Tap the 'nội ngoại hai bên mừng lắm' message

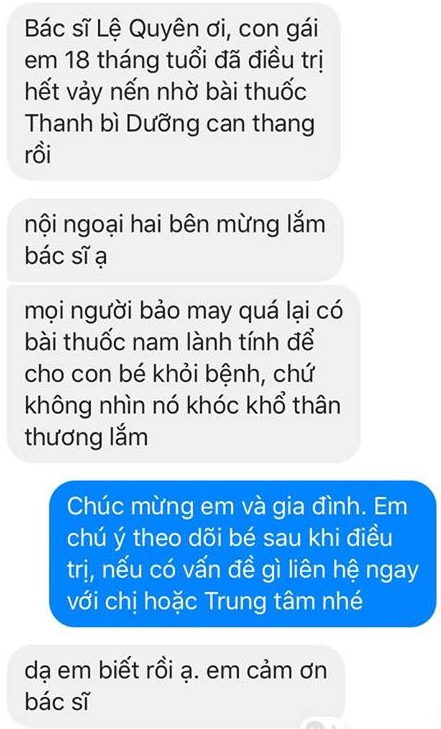[x=175, y=239]
